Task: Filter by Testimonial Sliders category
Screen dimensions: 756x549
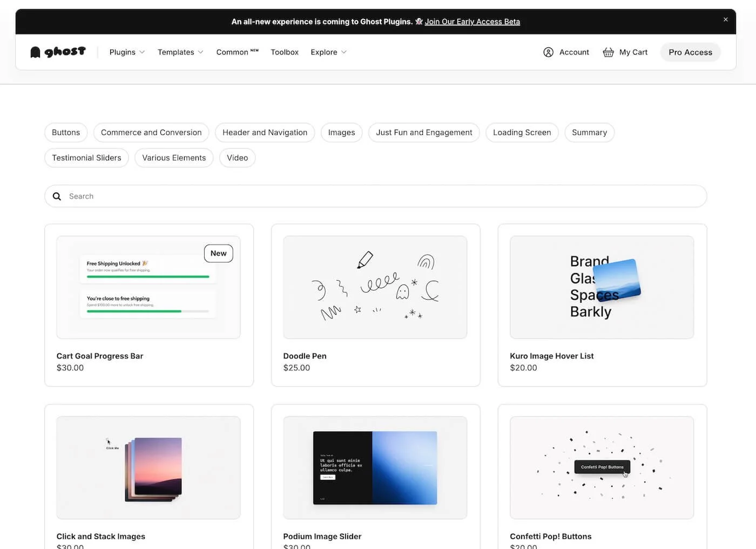Action: click(86, 158)
